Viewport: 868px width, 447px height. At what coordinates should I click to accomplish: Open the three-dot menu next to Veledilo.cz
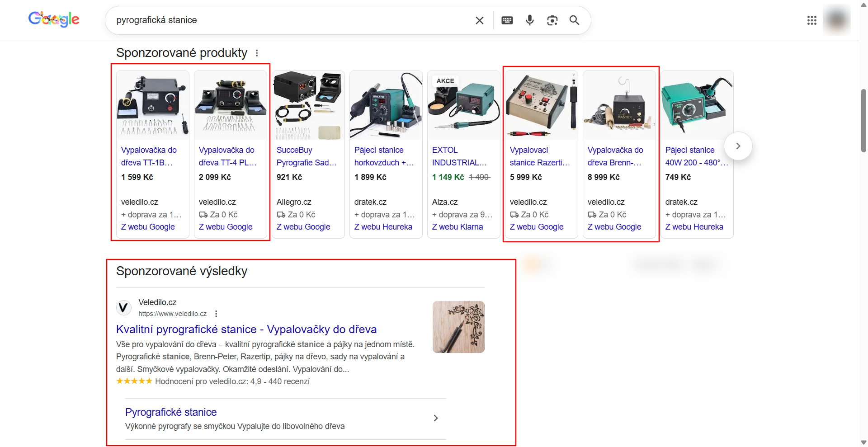(216, 313)
